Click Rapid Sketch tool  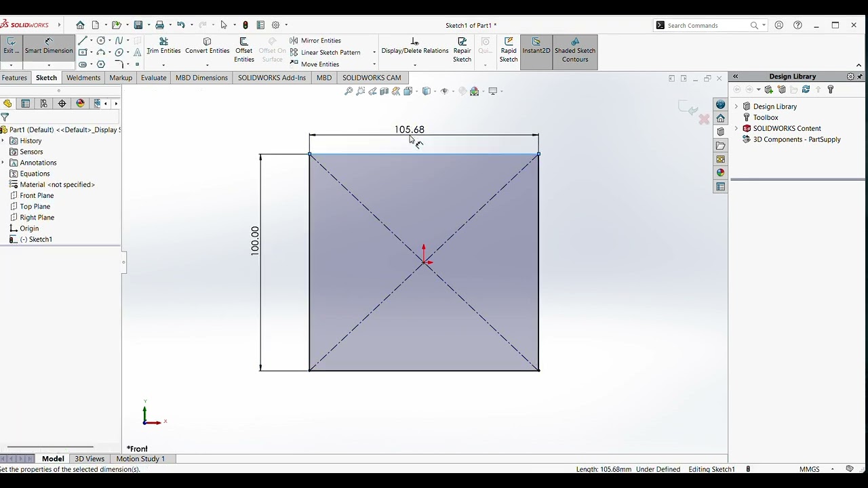click(x=509, y=50)
